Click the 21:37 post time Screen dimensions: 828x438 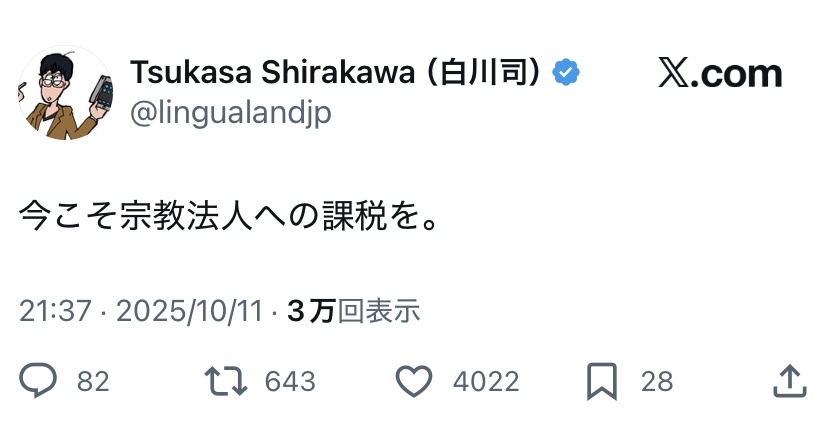pos(55,311)
